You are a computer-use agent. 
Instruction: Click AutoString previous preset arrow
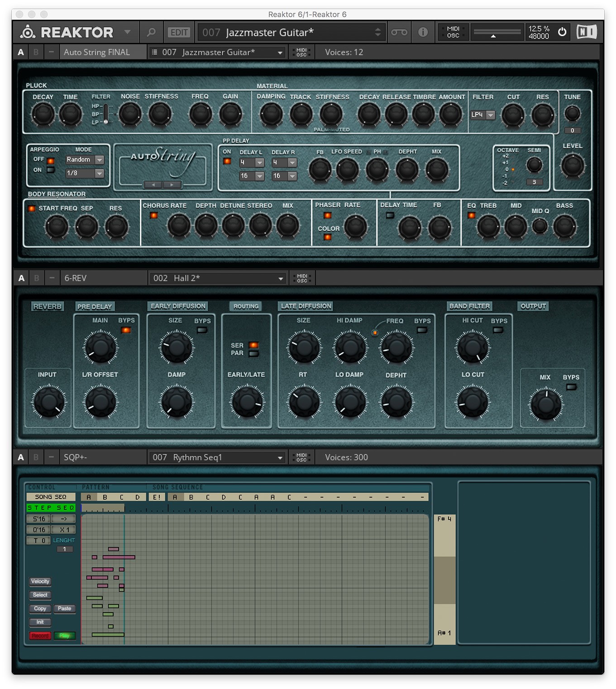pyautogui.click(x=153, y=185)
